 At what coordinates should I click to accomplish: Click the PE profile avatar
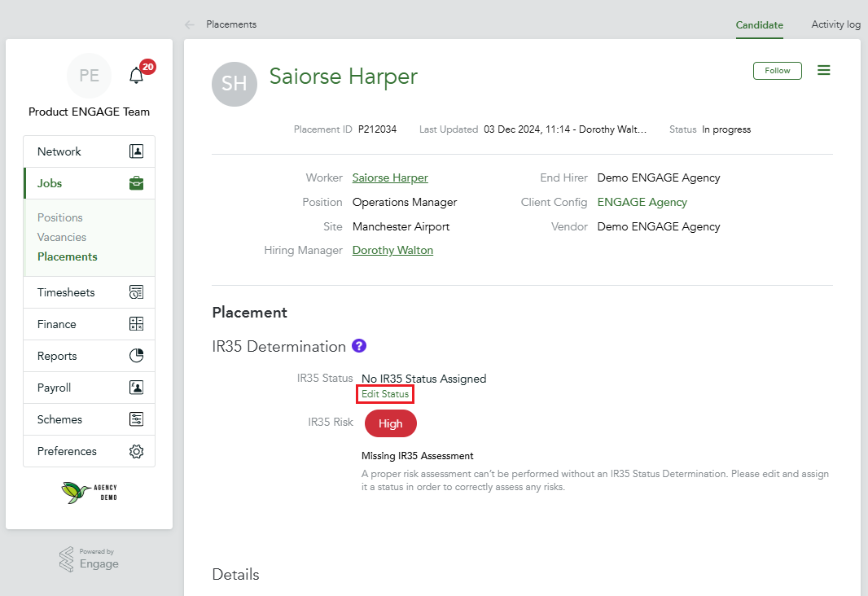(89, 75)
